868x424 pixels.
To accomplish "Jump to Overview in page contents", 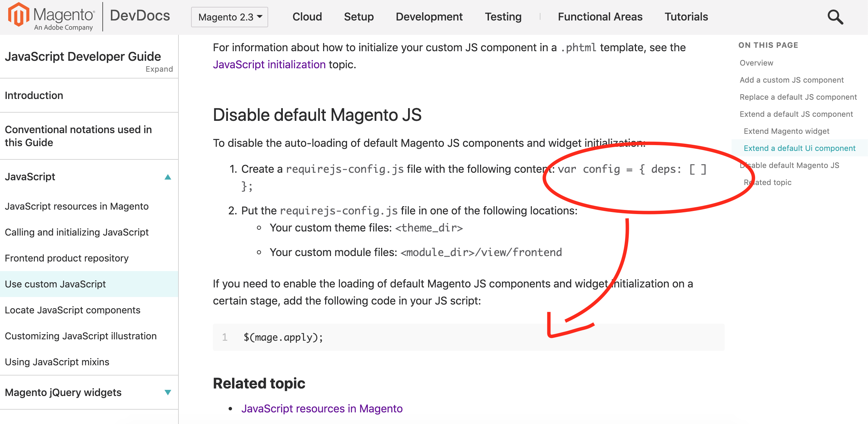I will point(756,63).
